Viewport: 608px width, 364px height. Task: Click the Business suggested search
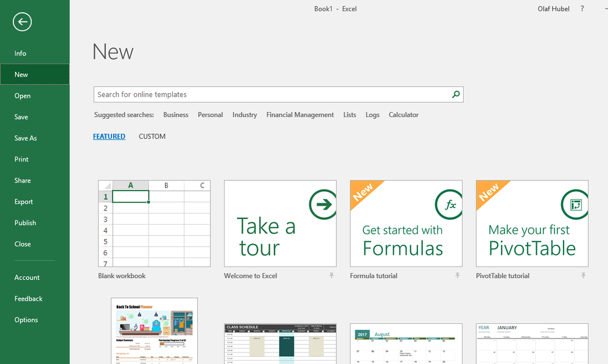coord(176,115)
